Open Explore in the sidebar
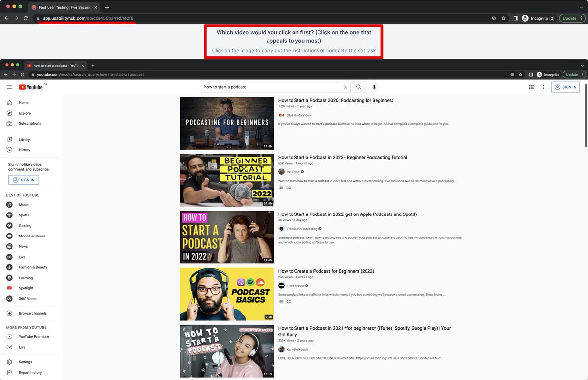Screen dimensions: 588x380 [24, 113]
